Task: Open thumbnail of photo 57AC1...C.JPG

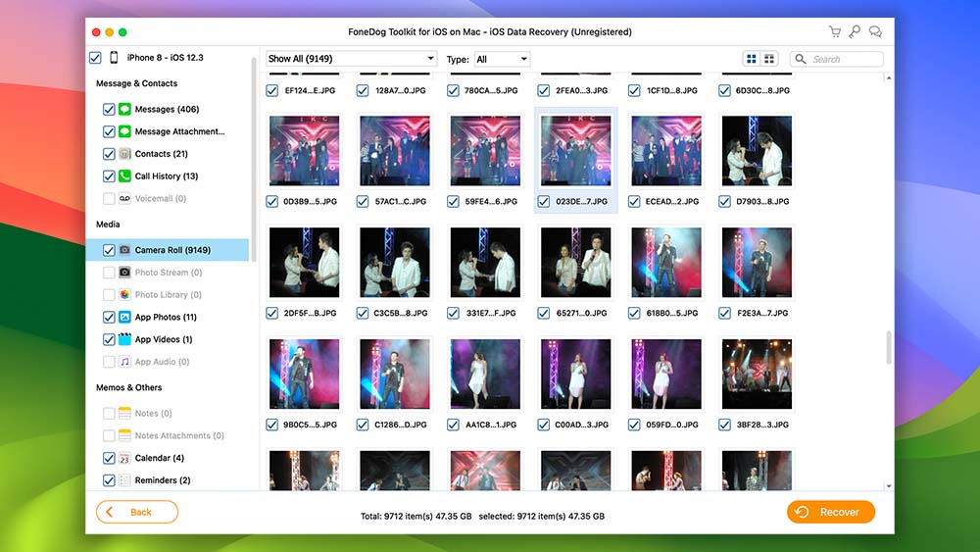Action: [395, 151]
